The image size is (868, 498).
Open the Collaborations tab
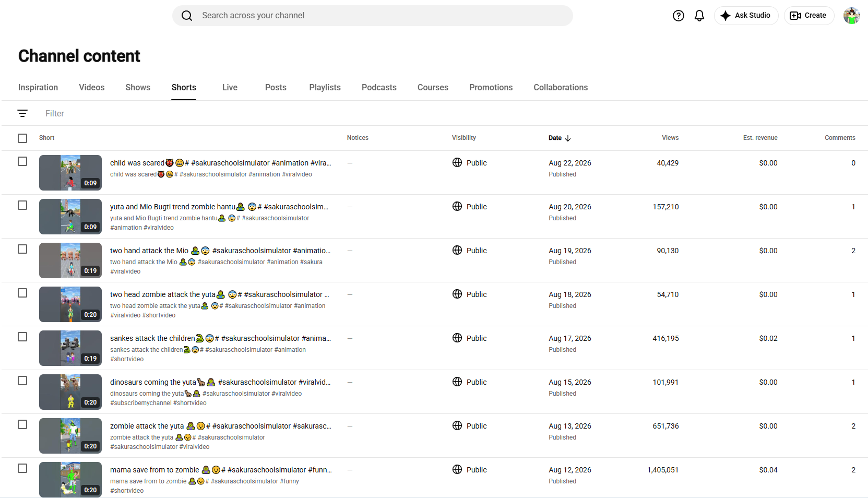tap(561, 88)
